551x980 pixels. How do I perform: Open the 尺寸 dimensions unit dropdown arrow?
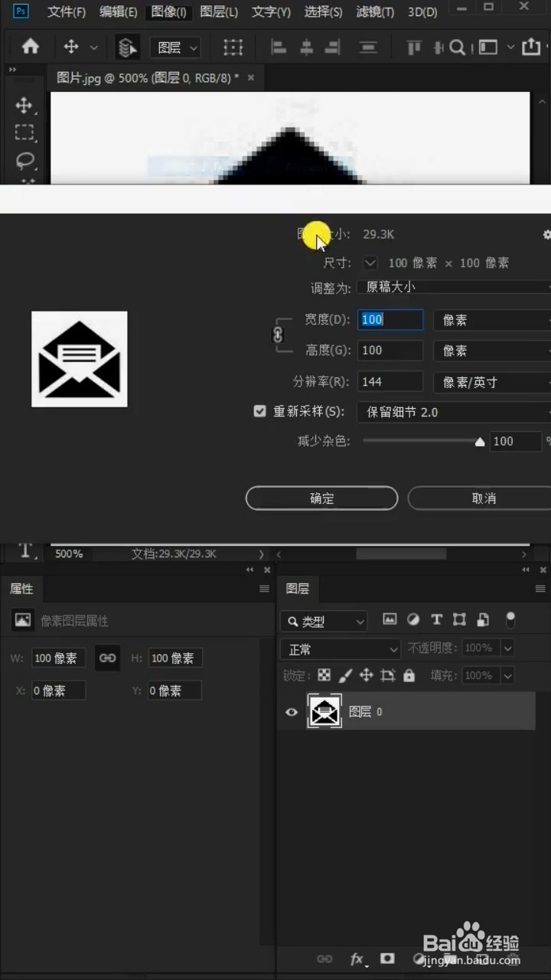pos(370,263)
